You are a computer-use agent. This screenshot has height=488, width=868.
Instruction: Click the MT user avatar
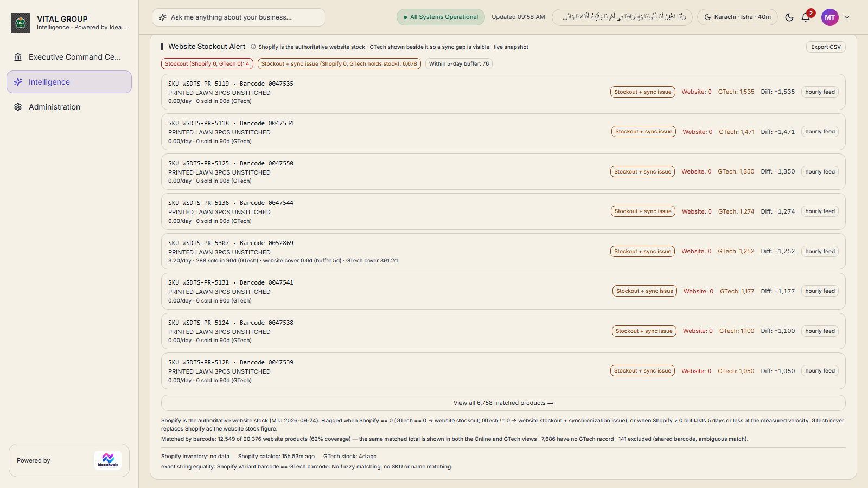pyautogui.click(x=830, y=17)
